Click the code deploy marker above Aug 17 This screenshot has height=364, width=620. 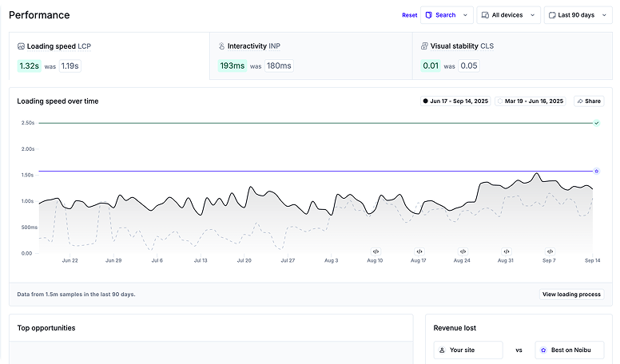[419, 251]
